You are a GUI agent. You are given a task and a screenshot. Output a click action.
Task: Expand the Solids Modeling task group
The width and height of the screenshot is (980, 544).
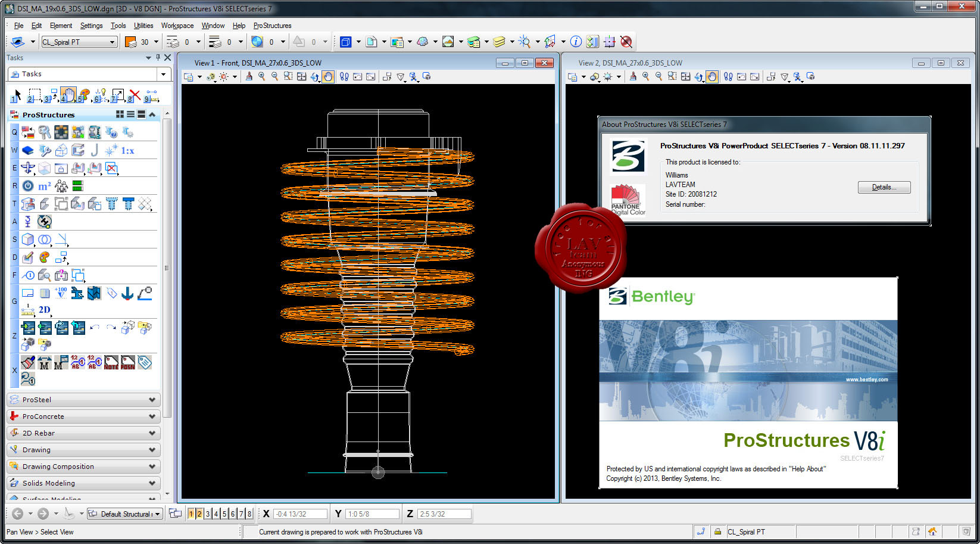tap(83, 483)
